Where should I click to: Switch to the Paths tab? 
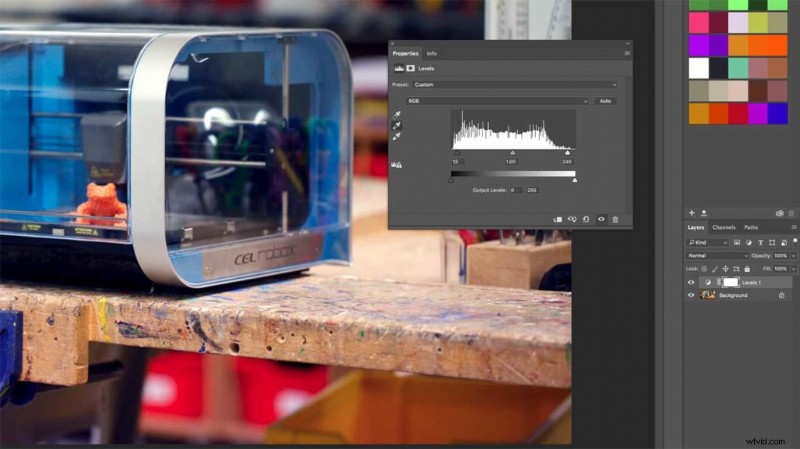751,228
